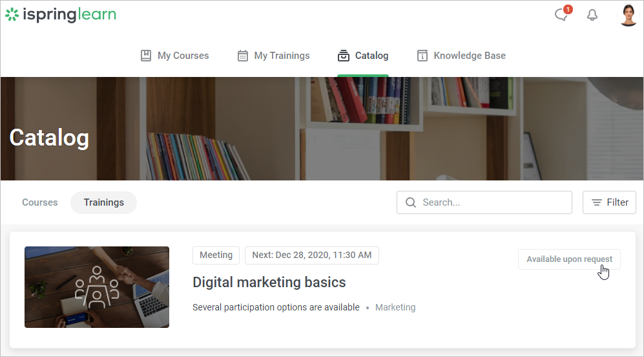Open the Knowledge Base tab
The height and width of the screenshot is (357, 644).
click(x=469, y=56)
